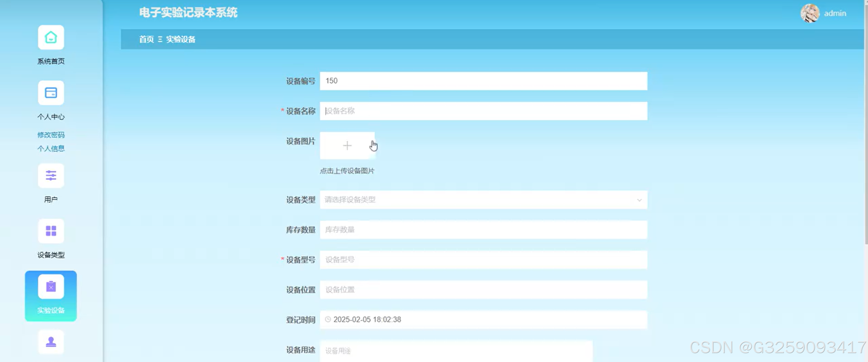Click the user sliders icon in sidebar
Viewport: 868px width, 362px height.
tap(51, 175)
